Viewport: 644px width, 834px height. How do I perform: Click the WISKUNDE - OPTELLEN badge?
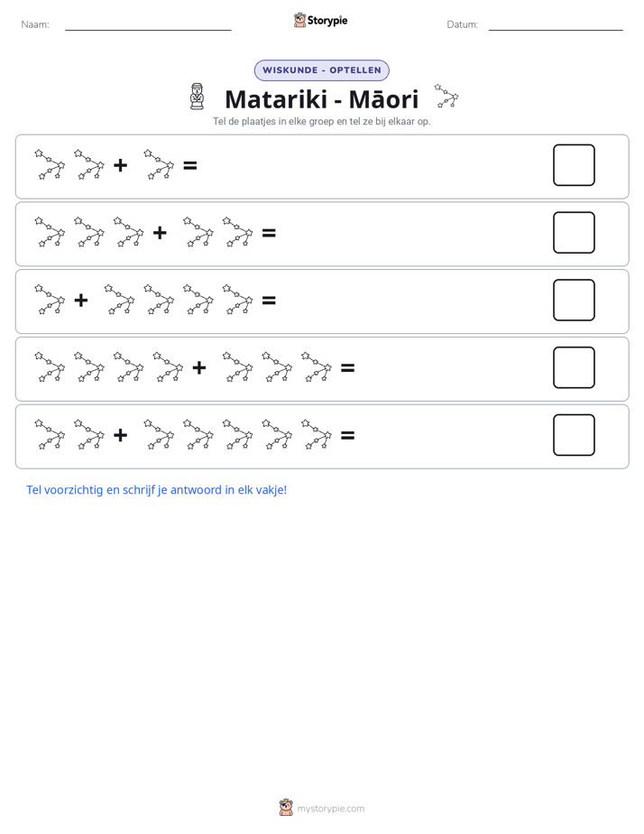pyautogui.click(x=321, y=70)
